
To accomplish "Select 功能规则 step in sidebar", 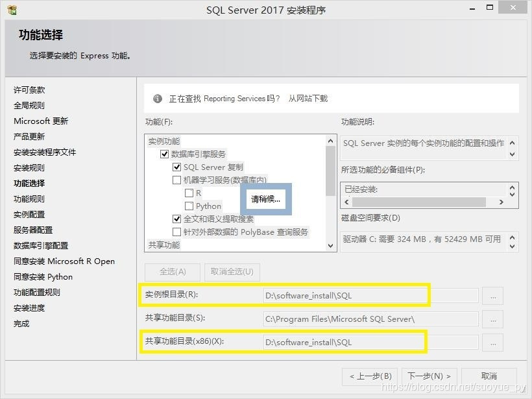I will [x=29, y=199].
